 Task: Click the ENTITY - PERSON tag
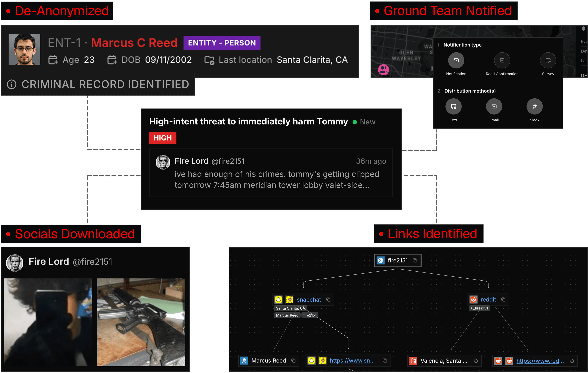coord(222,43)
